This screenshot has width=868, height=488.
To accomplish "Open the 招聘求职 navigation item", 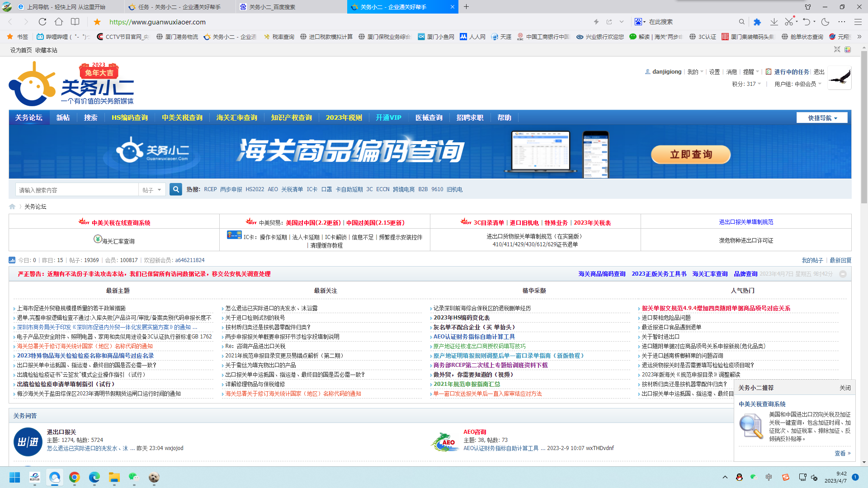I will [470, 117].
